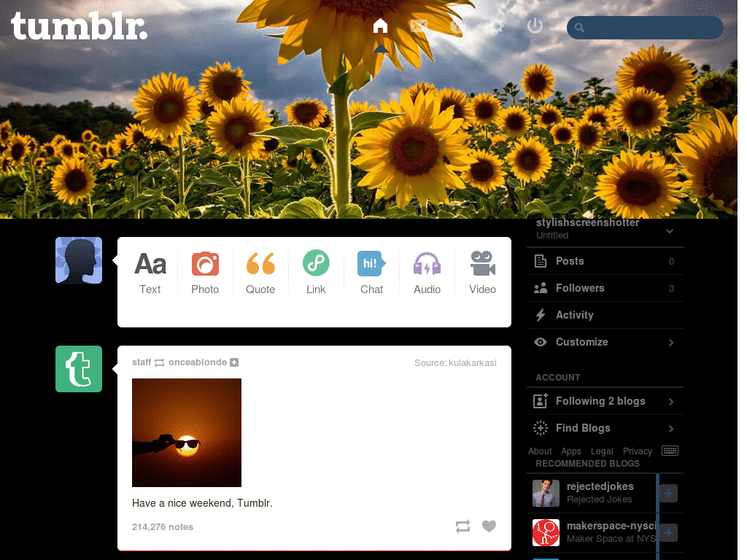This screenshot has height=560, width=747.
Task: Enlarge the sunset sunglasses photo
Action: point(187,432)
